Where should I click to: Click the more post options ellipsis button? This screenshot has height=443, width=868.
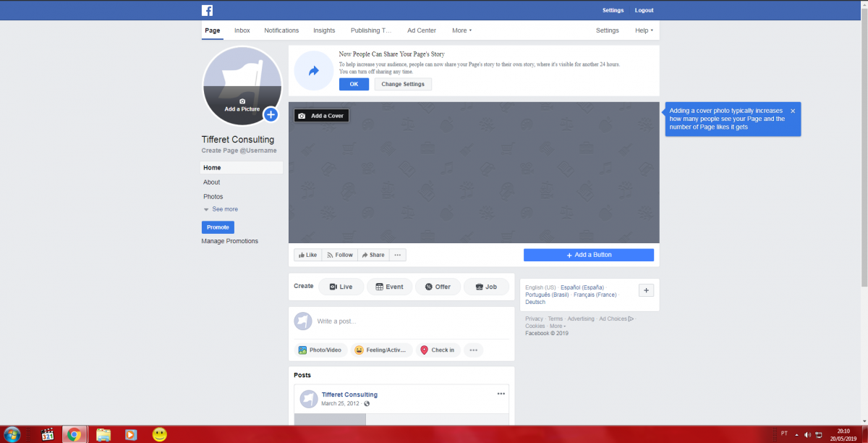(x=473, y=350)
